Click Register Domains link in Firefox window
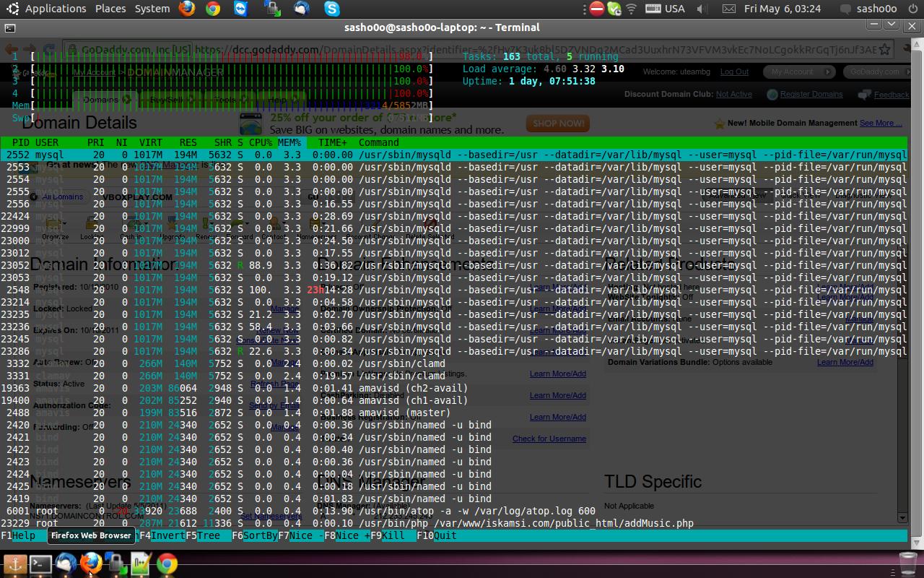Screen dimensions: 924x578 point(811,94)
